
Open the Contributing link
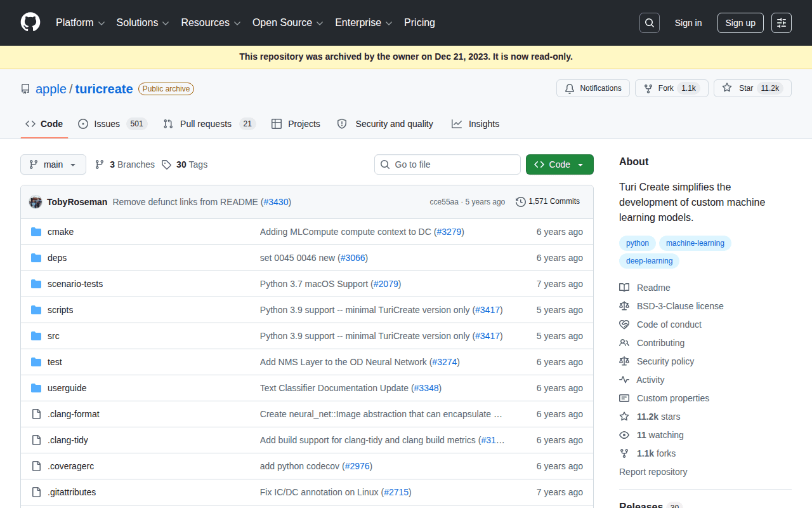[x=652, y=343]
